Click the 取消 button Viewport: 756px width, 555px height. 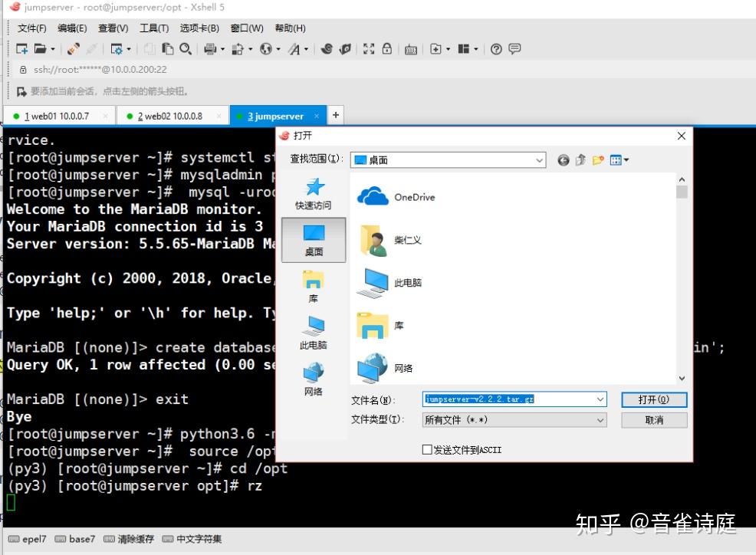point(653,419)
